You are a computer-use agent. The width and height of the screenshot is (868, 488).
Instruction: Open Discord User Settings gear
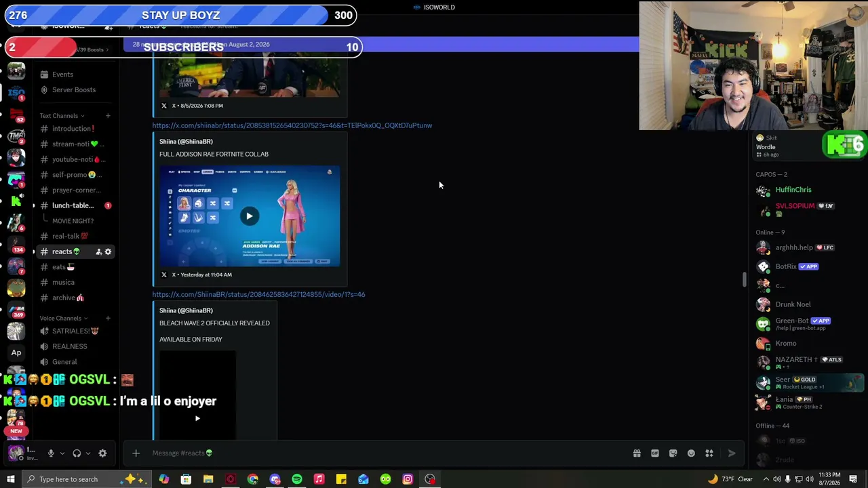coord(102,453)
